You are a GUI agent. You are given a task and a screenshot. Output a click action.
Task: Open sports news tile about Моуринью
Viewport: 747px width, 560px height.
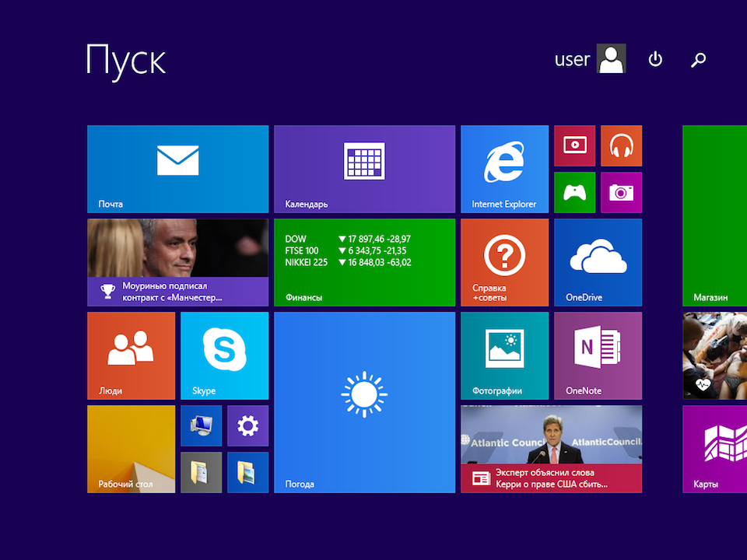[x=177, y=262]
